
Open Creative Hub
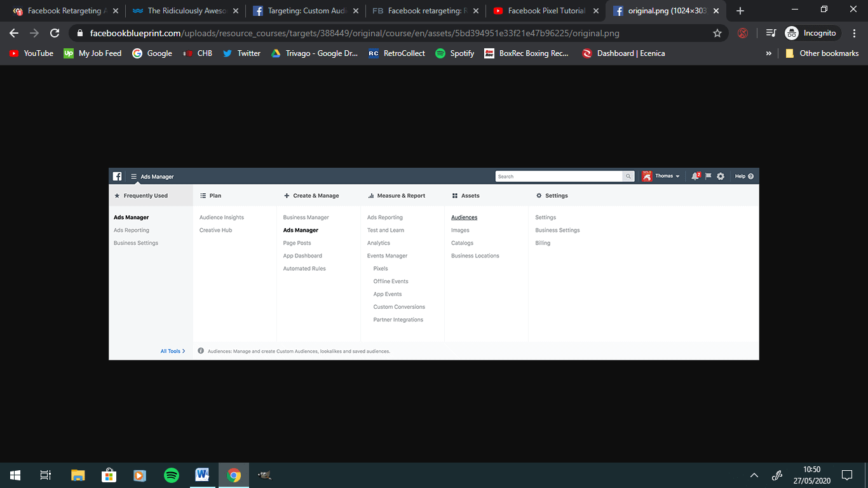[x=215, y=230]
